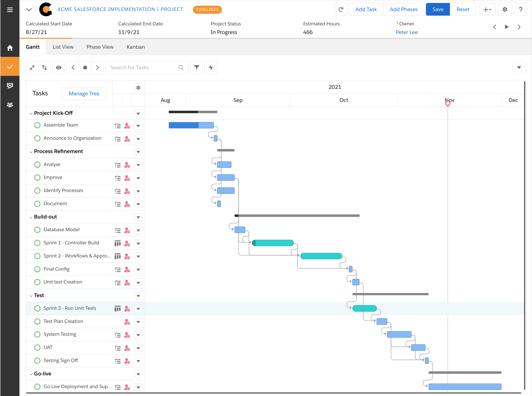This screenshot has height=396, width=532.
Task: Toggle status circle on Database Model task
Action: 37,229
